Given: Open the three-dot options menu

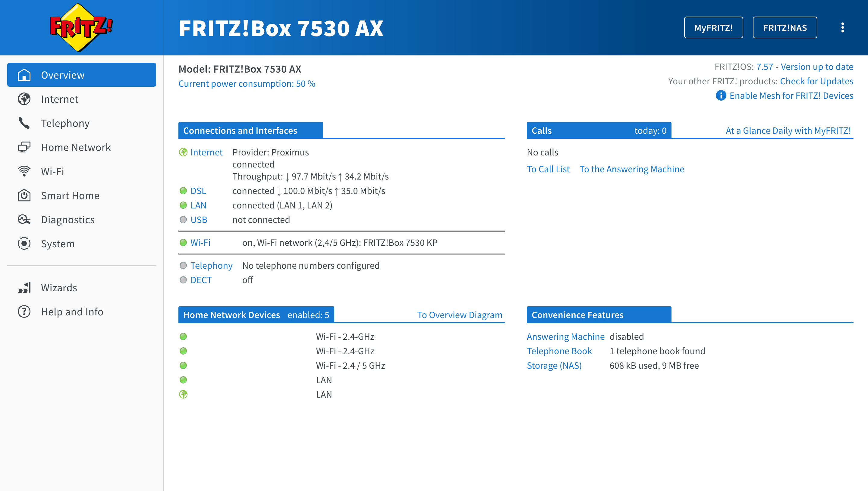Looking at the screenshot, I should point(842,28).
